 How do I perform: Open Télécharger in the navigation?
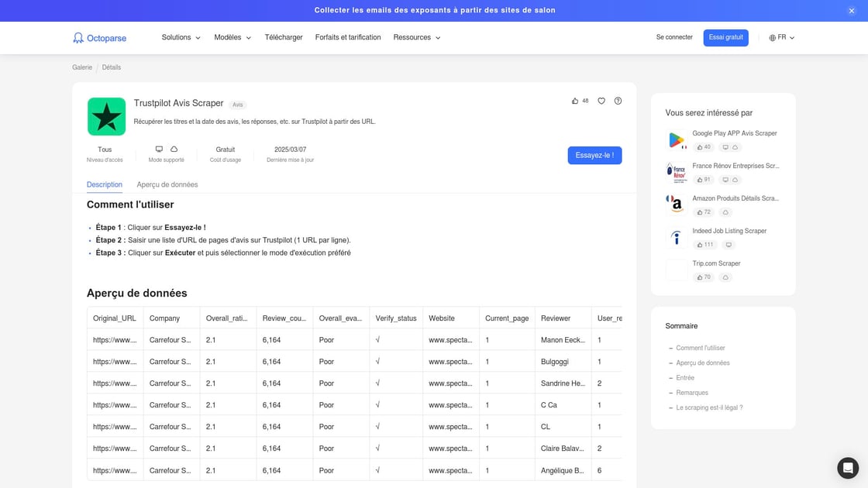[284, 38]
